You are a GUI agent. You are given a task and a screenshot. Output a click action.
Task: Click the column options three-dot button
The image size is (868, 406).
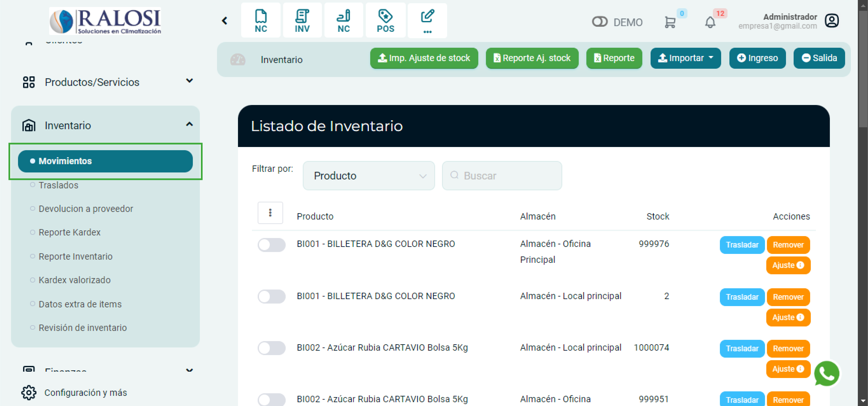click(x=270, y=213)
